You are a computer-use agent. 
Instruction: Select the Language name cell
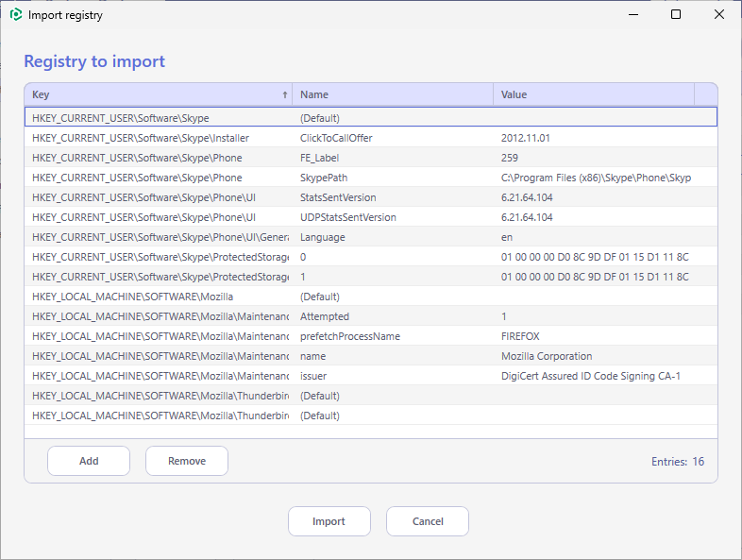pyautogui.click(x=393, y=237)
